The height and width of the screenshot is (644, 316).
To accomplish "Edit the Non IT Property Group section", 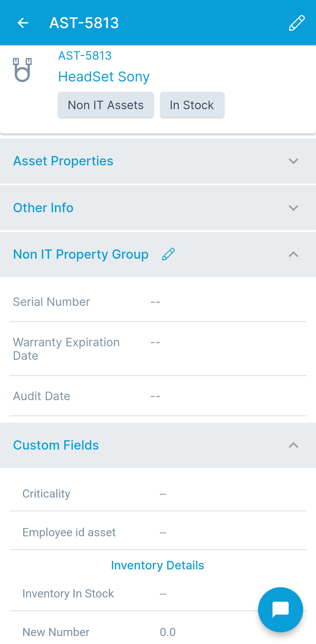I will point(168,254).
